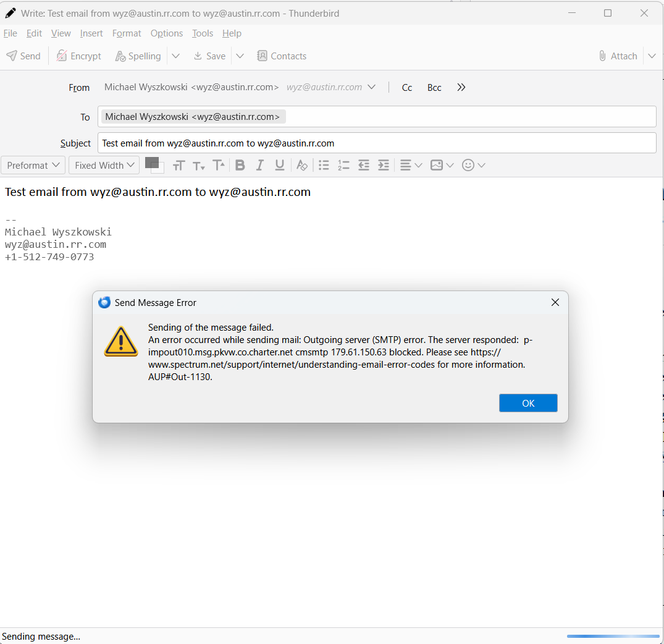664x644 pixels.
Task: Open the emoji smiley dropdown
Action: coord(473,165)
